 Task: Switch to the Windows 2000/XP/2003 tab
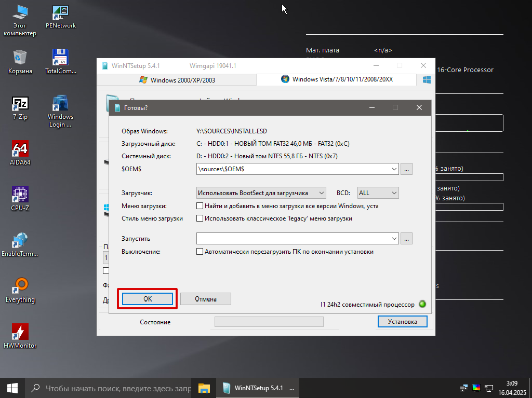tap(177, 80)
